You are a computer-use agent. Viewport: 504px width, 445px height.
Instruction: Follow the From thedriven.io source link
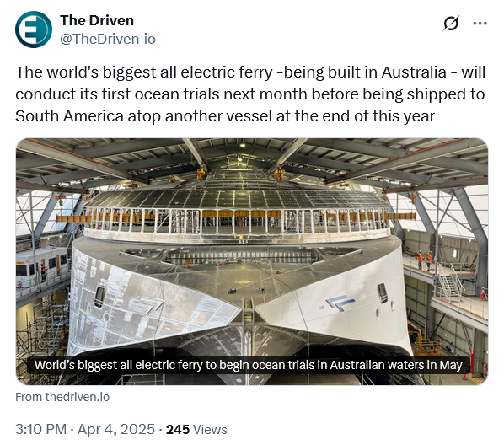point(62,397)
